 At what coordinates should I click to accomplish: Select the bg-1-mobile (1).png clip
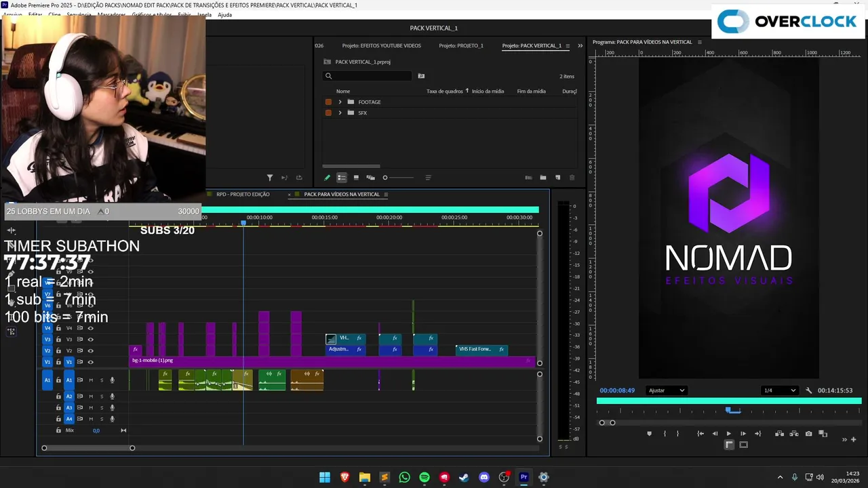[x=332, y=361]
